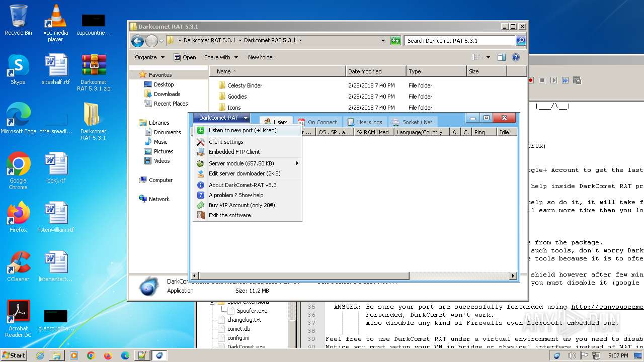Sort by Language/Country column header
The image size is (644, 362).
point(421,132)
